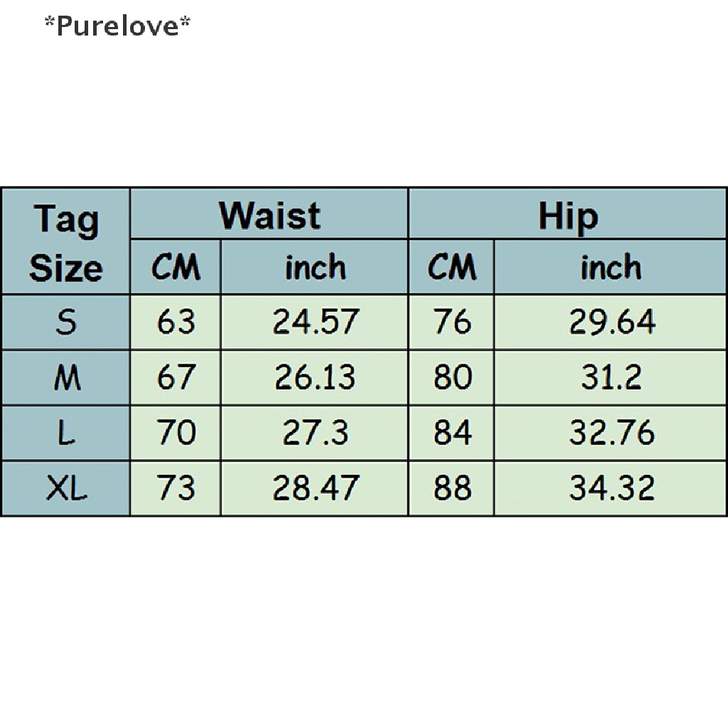Select the 80 hip CM cell
Image resolution: width=728 pixels, height=728 pixels.
pos(451,378)
